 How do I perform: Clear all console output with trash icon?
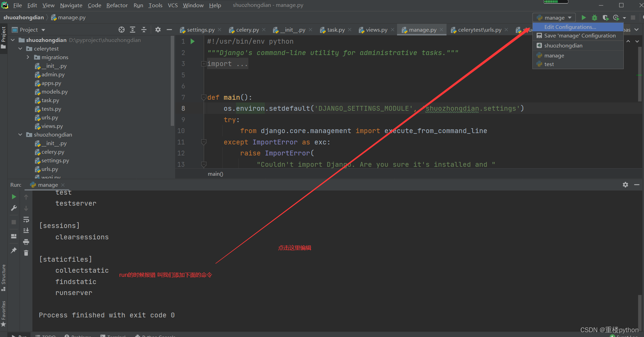[26, 253]
